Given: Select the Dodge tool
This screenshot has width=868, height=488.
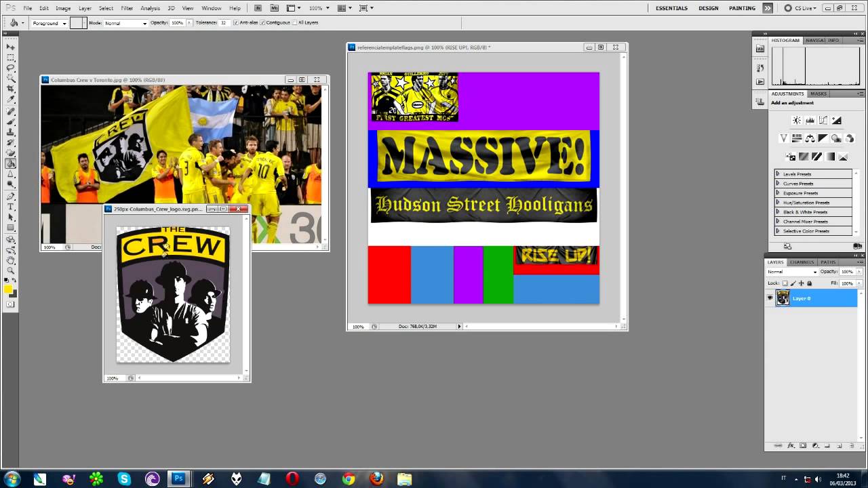Looking at the screenshot, I should [11, 184].
